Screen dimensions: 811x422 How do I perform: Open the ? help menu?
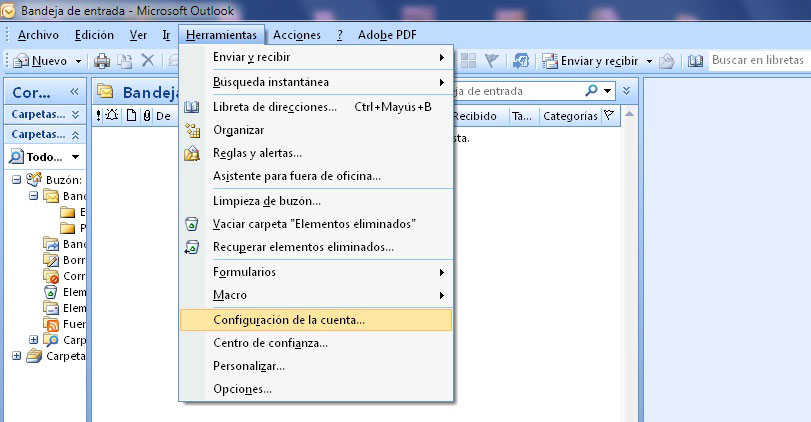coord(339,35)
